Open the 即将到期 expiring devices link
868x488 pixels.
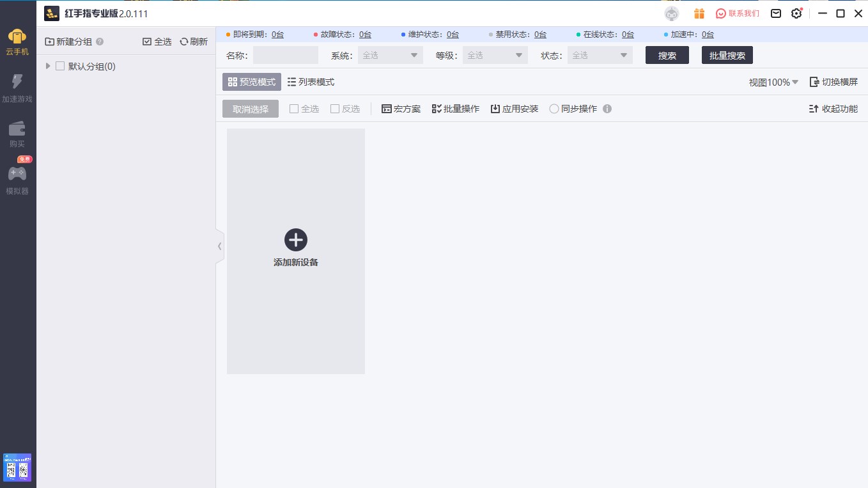point(277,35)
